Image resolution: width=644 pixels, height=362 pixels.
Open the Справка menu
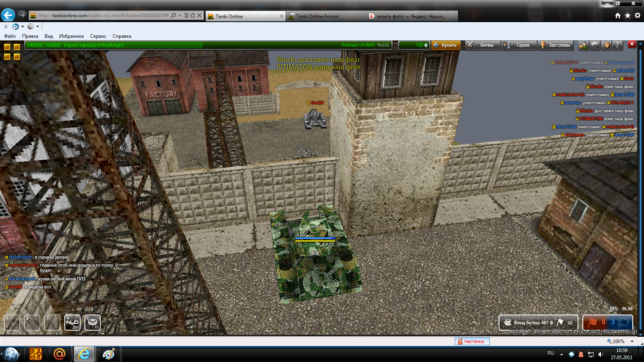(x=122, y=36)
